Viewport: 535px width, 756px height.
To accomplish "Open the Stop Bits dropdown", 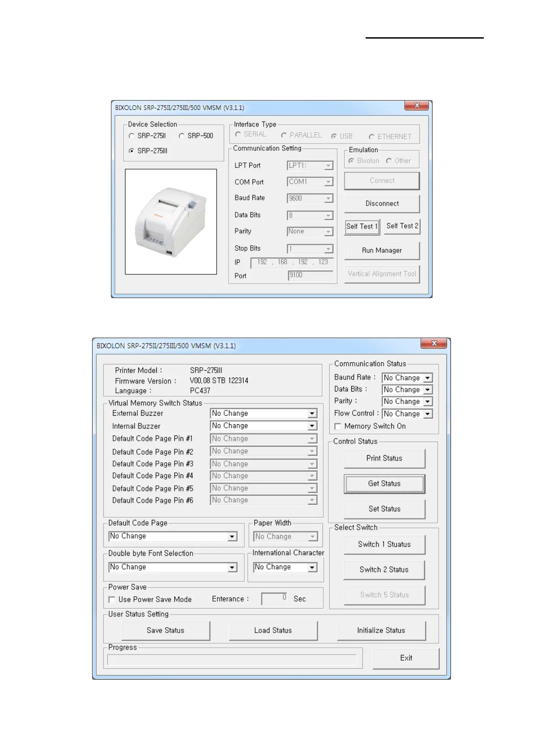I will click(310, 249).
